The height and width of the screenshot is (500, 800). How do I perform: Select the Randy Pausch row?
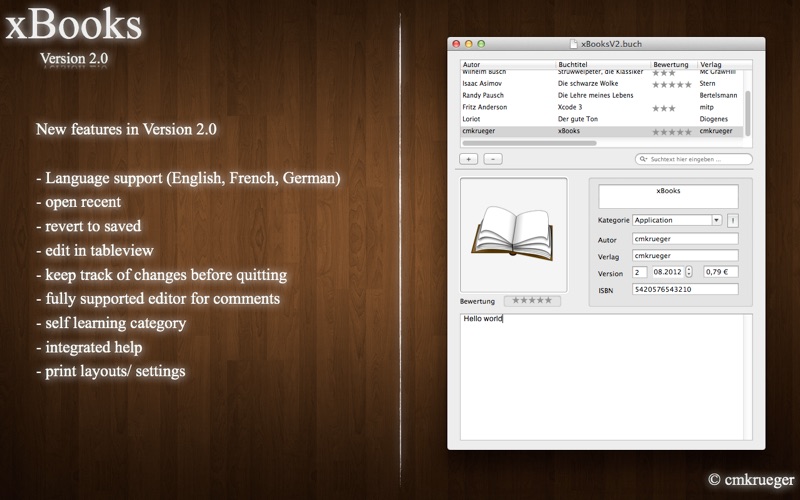tap(603, 95)
